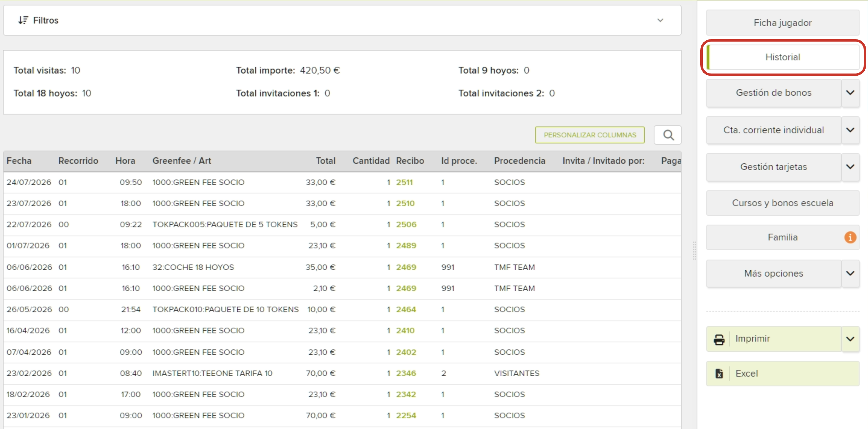Open receipt 2410 link
The height and width of the screenshot is (429, 868).
405,331
